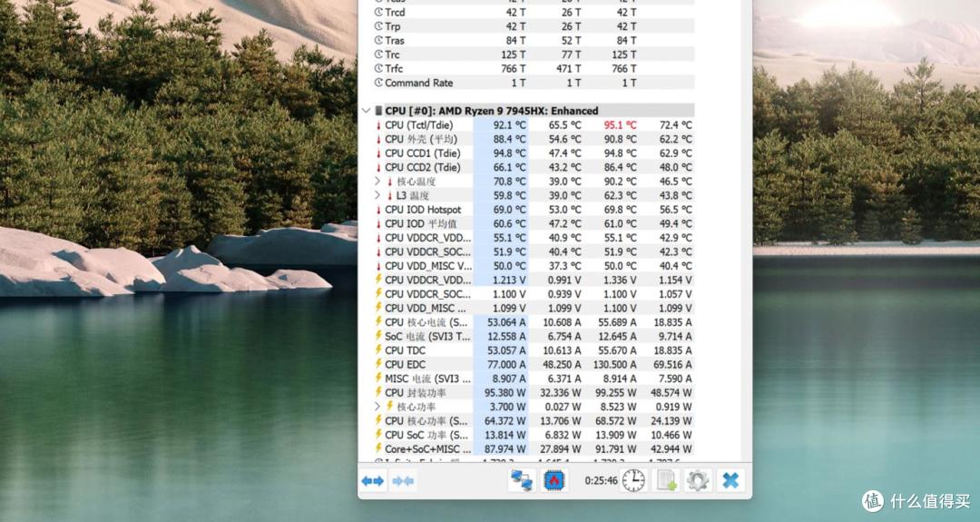The height and width of the screenshot is (522, 980).
Task: Reset elapsed time with the clock icon
Action: 633,481
